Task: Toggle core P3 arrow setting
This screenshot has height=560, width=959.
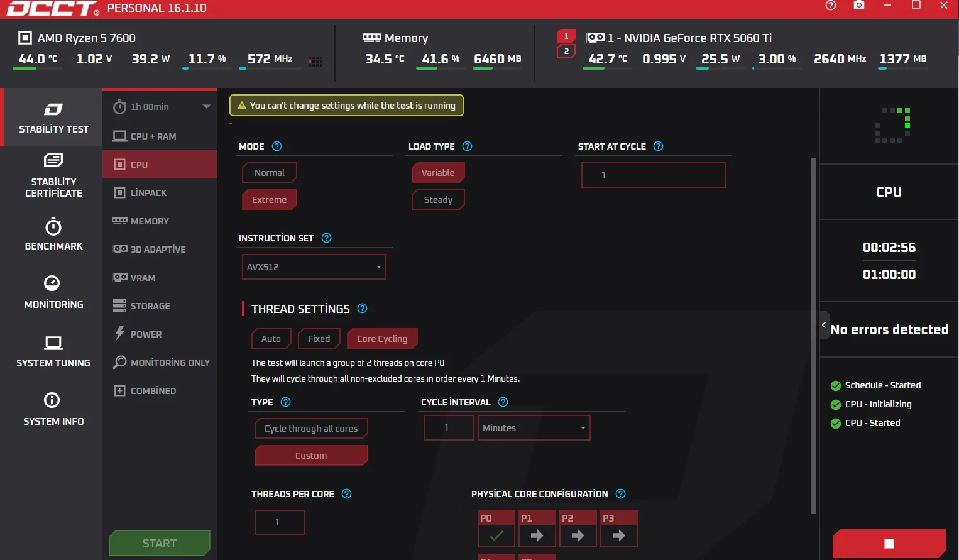Action: pyautogui.click(x=619, y=535)
